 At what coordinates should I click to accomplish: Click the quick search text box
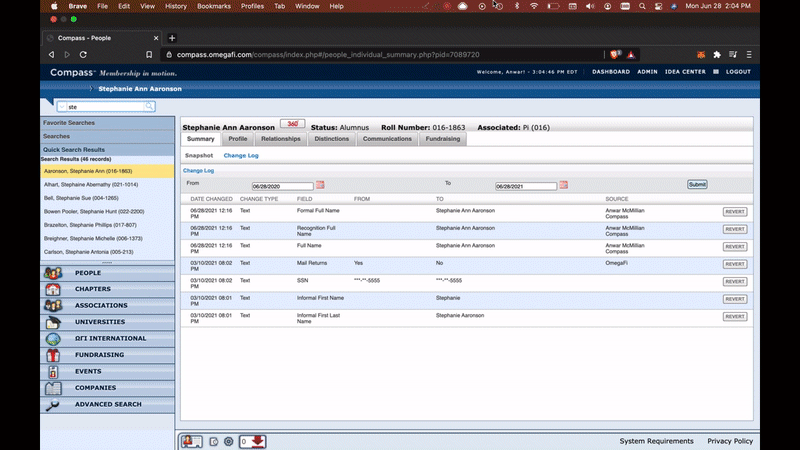tap(106, 107)
